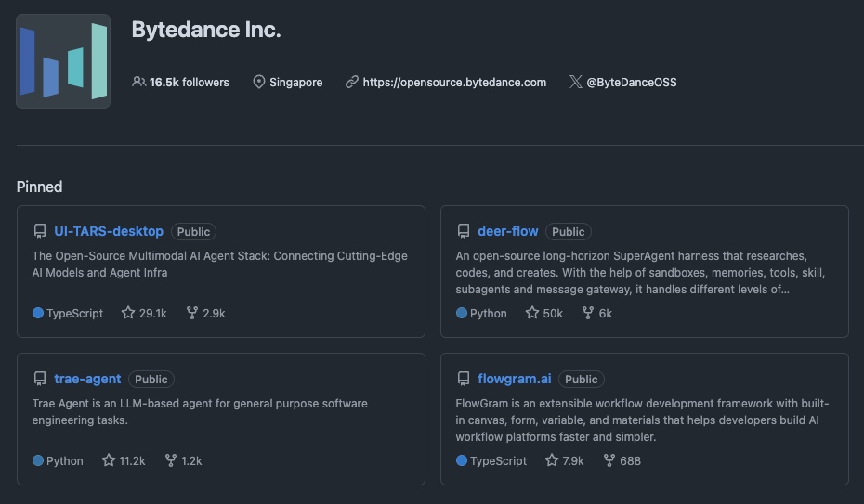
Task: Click the fork icon next to 688
Action: click(609, 460)
